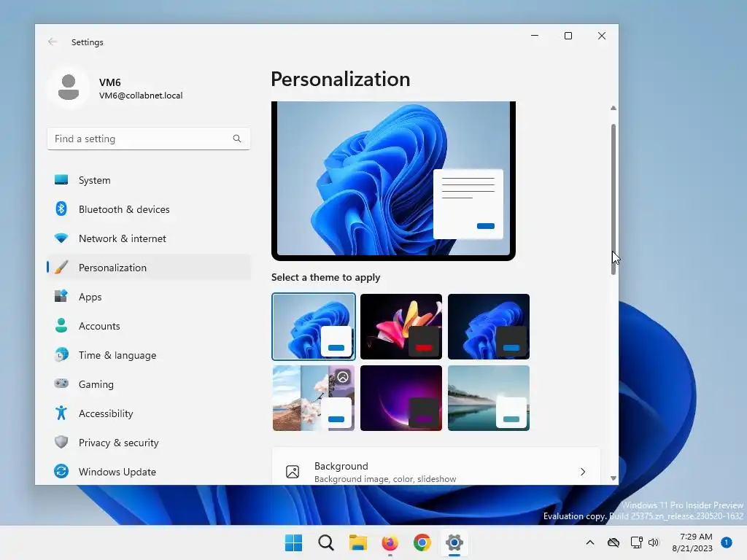Open the Windows Start menu
Image resolution: width=747 pixels, height=560 pixels.
(293, 542)
